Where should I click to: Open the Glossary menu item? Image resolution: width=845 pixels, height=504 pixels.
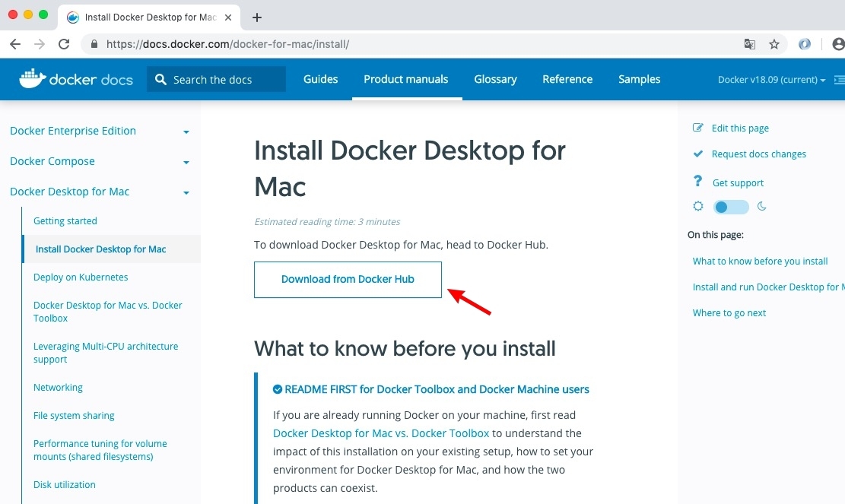point(495,79)
